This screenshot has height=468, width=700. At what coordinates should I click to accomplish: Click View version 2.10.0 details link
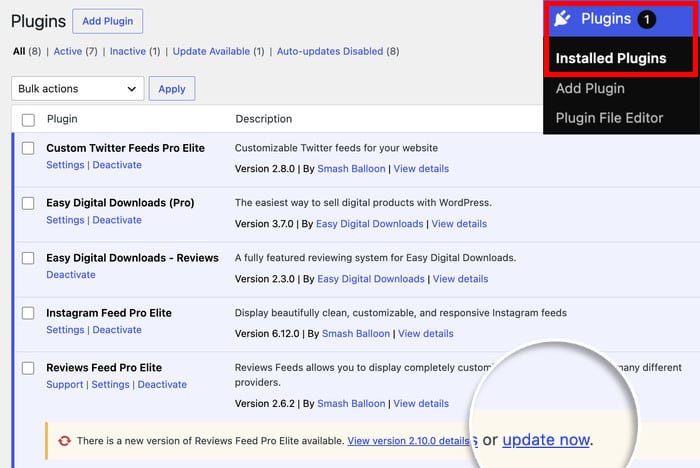pyautogui.click(x=409, y=441)
